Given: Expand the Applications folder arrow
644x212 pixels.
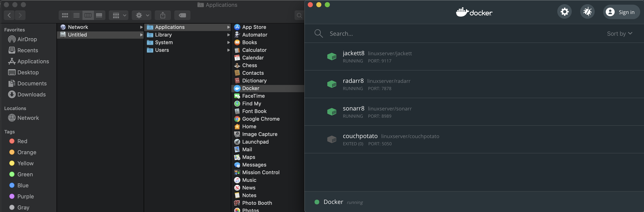Looking at the screenshot, I should [228, 27].
